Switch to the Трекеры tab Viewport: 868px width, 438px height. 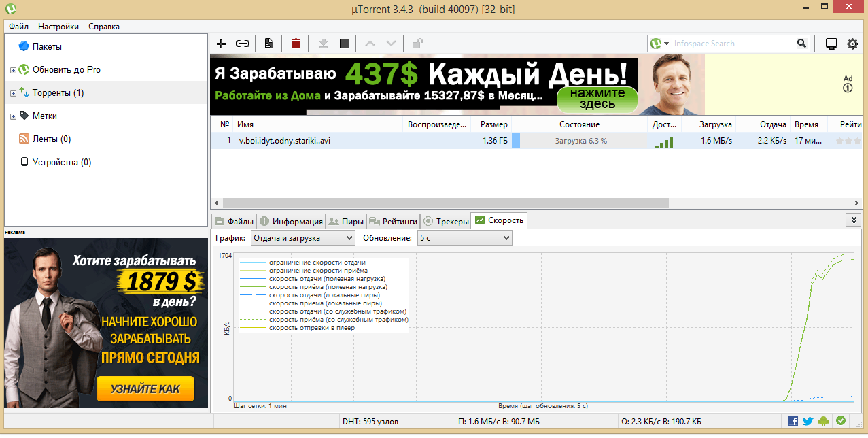tap(445, 221)
